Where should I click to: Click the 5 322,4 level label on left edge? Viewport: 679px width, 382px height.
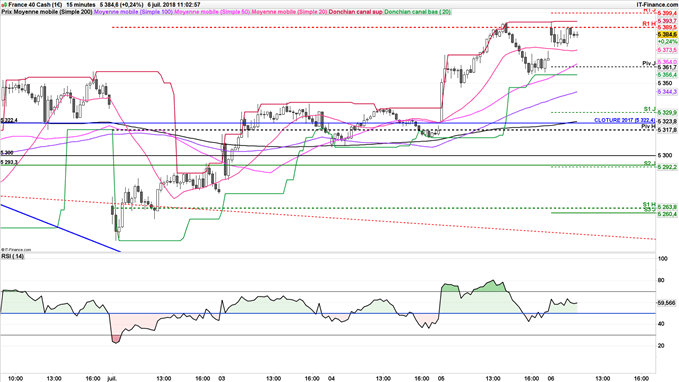9,120
